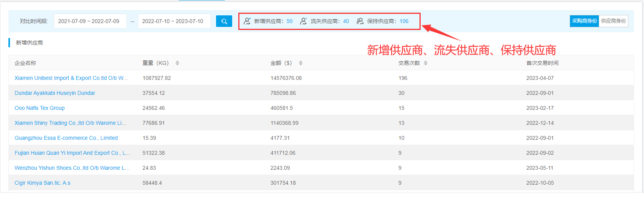This screenshot has height=197, width=644.
Task: Open Cigir Kimya San.tic. A.s link
Action: (x=43, y=183)
